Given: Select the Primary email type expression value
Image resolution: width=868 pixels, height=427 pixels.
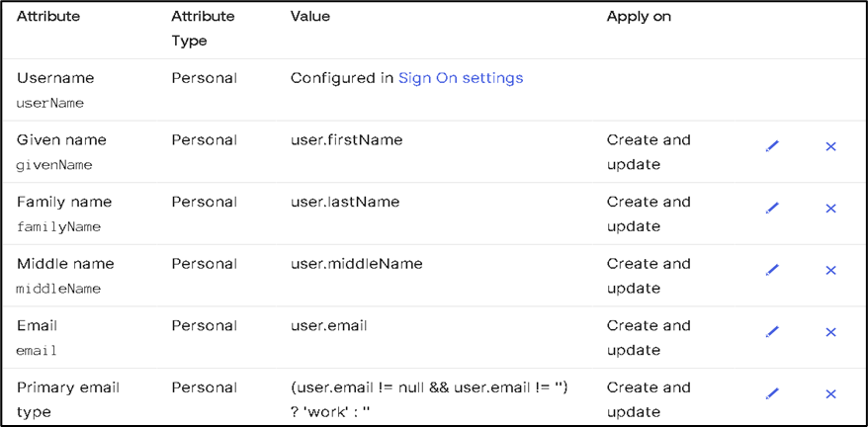Looking at the screenshot, I should (x=429, y=400).
